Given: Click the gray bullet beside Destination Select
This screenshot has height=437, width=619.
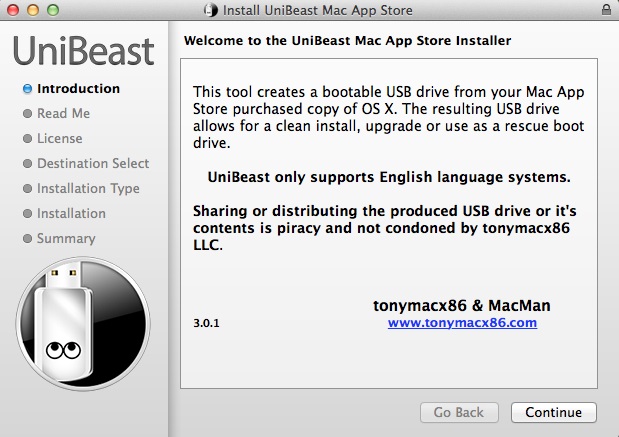Looking at the screenshot, I should (x=27, y=163).
